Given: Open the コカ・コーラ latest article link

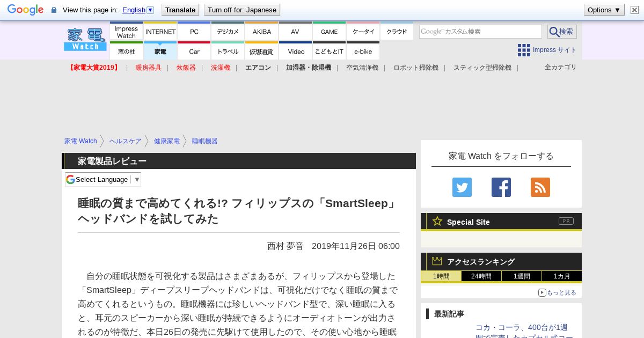Looking at the screenshot, I should coord(524,332).
